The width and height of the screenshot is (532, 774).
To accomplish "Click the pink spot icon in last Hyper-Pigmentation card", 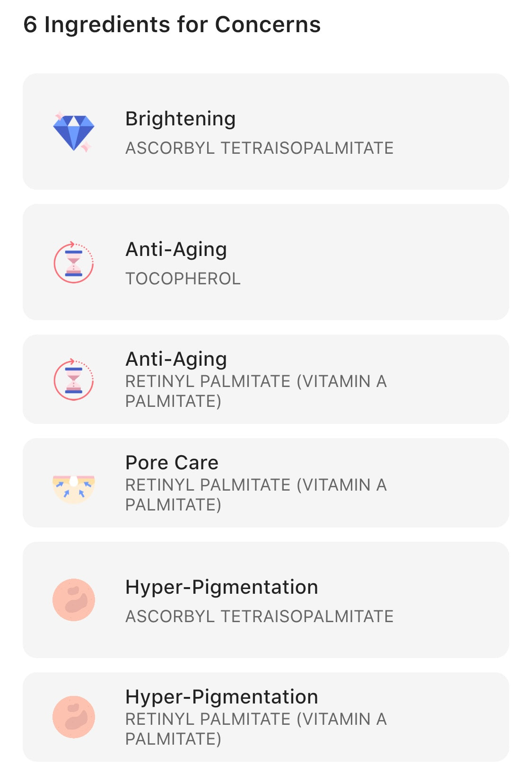I will 73,717.
